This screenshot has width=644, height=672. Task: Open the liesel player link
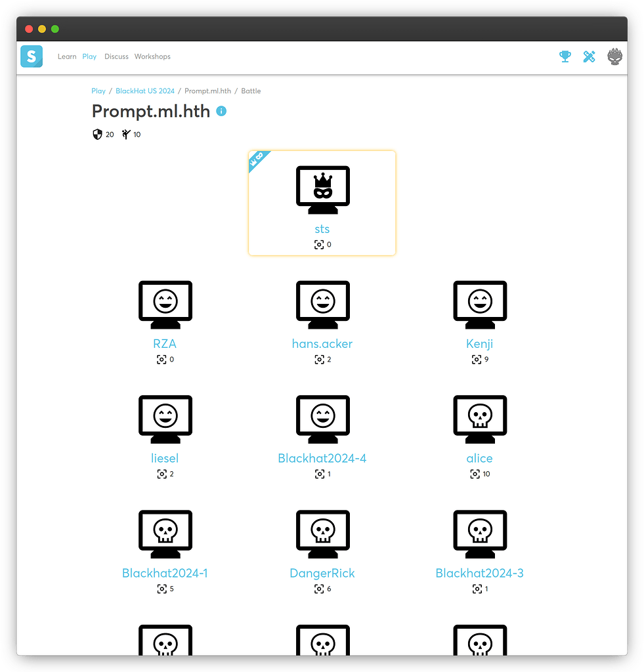pyautogui.click(x=165, y=459)
